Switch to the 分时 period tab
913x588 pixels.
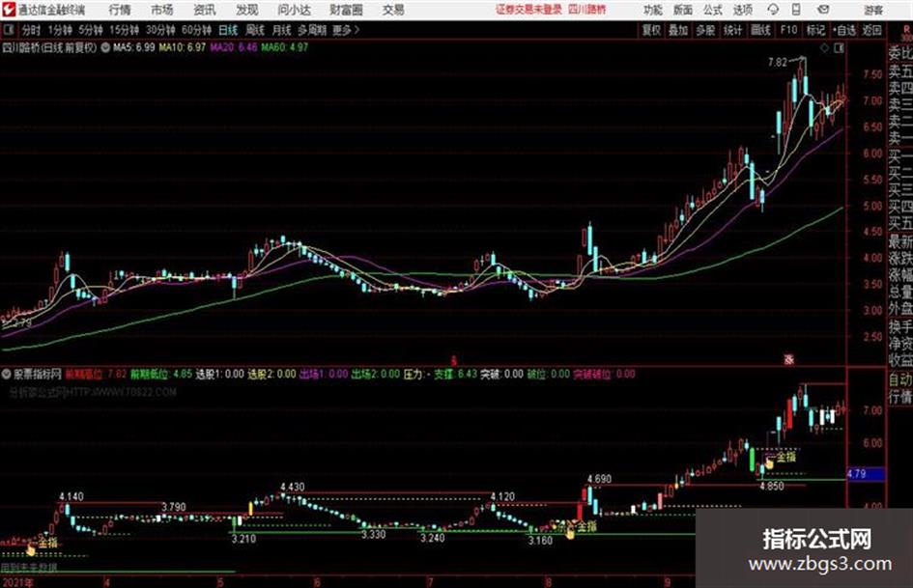pos(31,30)
